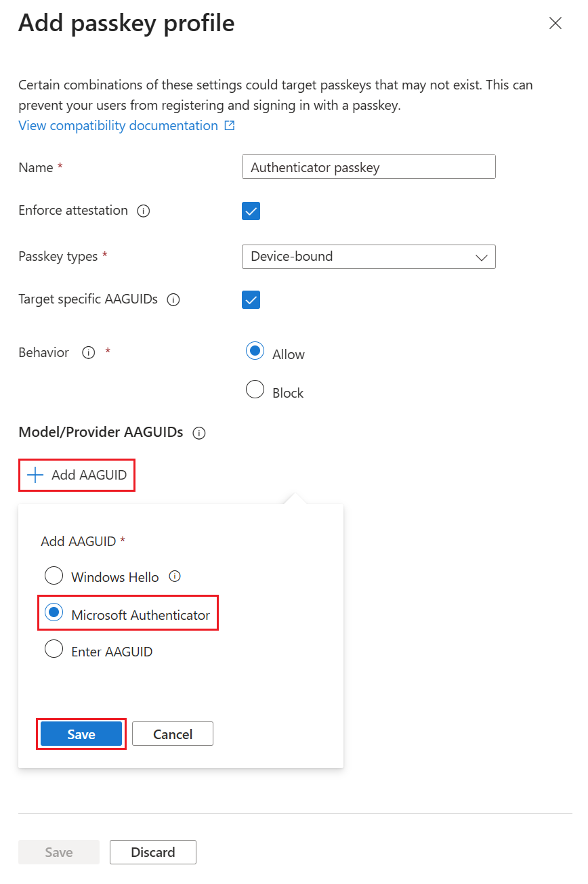Open View compatibility documentation link
Image resolution: width=588 pixels, height=884 pixels.
click(119, 125)
